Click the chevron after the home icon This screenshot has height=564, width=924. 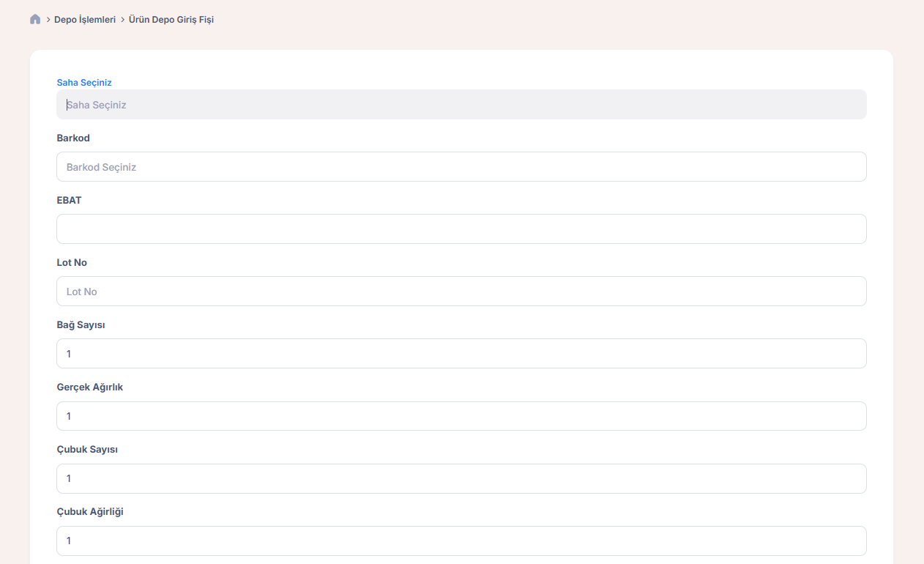coord(48,20)
